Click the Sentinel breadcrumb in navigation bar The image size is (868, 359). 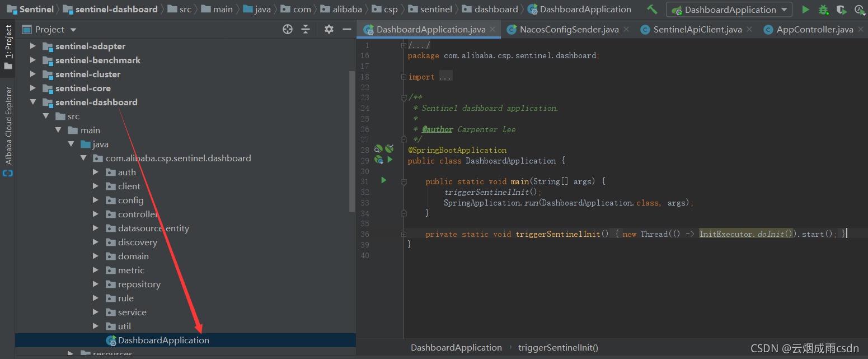[x=30, y=9]
